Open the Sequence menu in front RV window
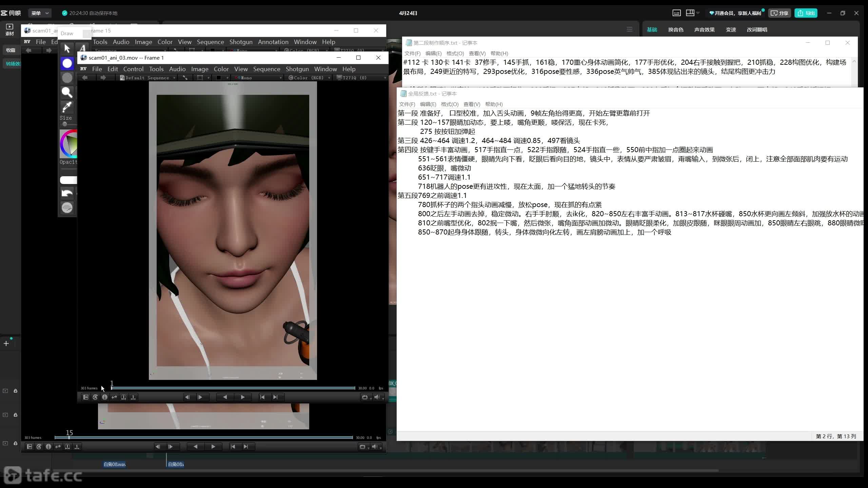The height and width of the screenshot is (488, 868). pyautogui.click(x=267, y=69)
